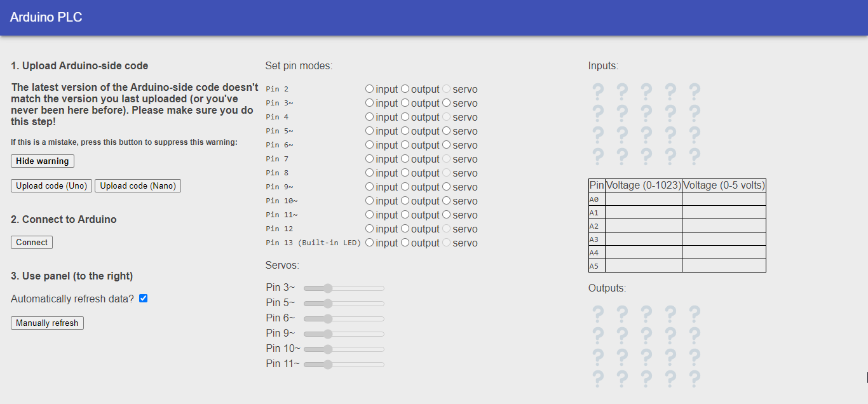Set Pin 12 to output
Image resolution: width=868 pixels, height=404 pixels.
coord(405,229)
